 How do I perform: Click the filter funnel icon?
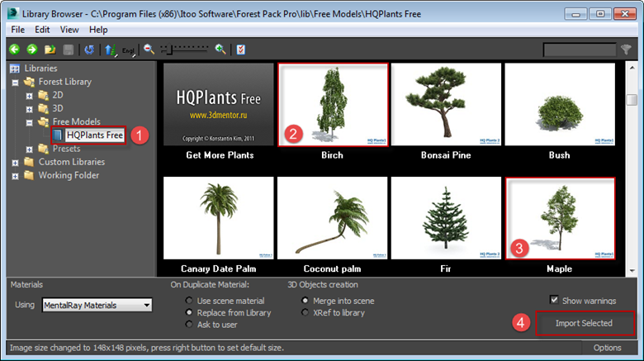click(x=626, y=50)
